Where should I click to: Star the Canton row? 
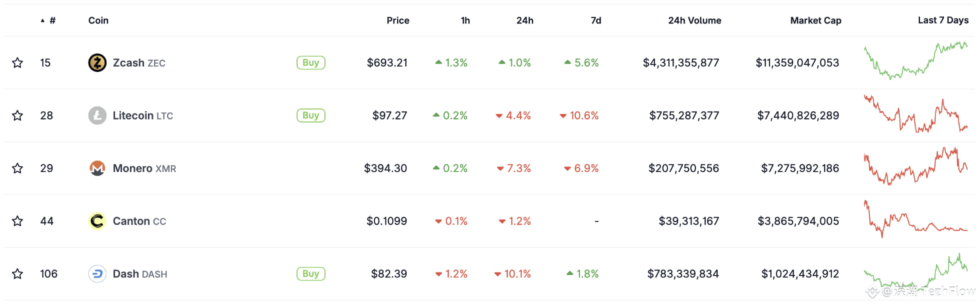(x=17, y=221)
